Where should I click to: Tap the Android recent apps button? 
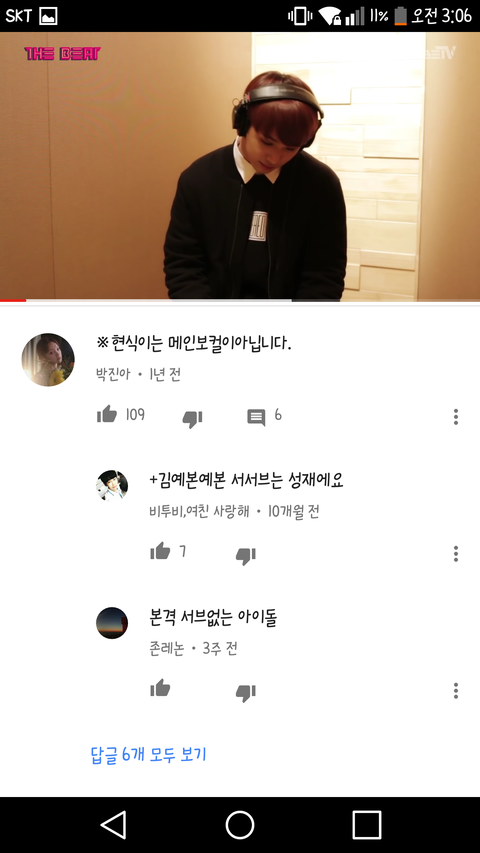pyautogui.click(x=366, y=825)
